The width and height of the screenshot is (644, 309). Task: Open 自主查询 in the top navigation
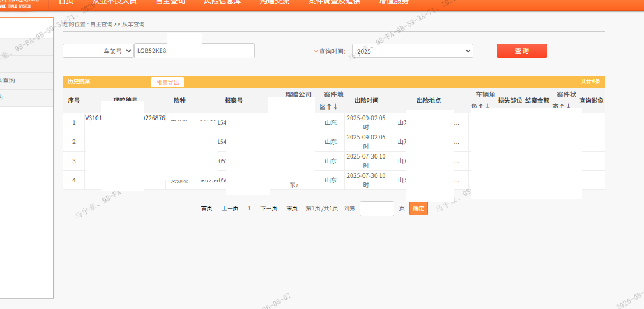pos(171,2)
